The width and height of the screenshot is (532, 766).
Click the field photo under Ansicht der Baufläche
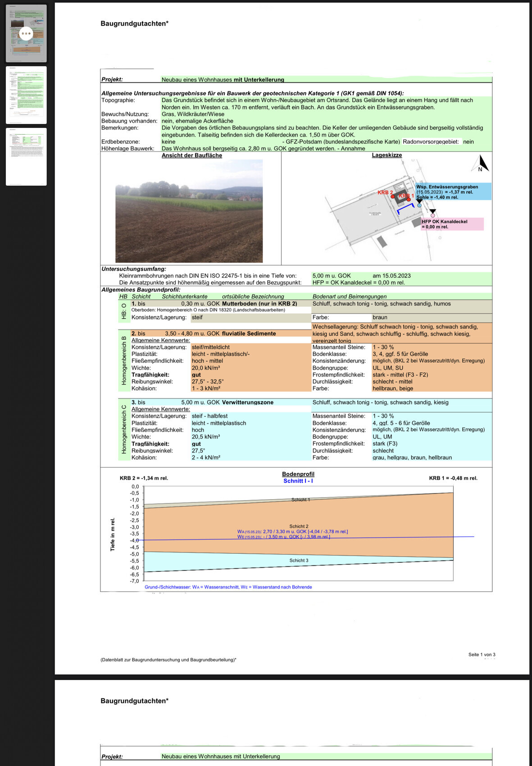pos(189,211)
